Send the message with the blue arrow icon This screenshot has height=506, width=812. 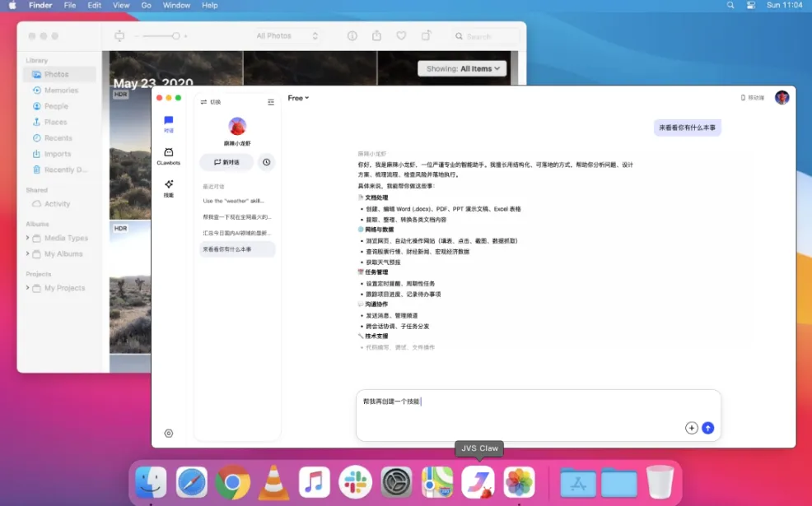(708, 428)
